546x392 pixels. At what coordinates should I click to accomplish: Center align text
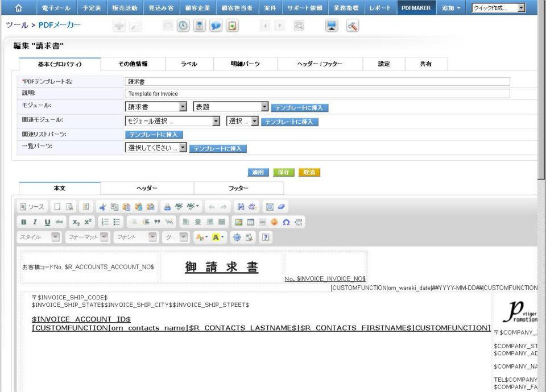coord(198,222)
